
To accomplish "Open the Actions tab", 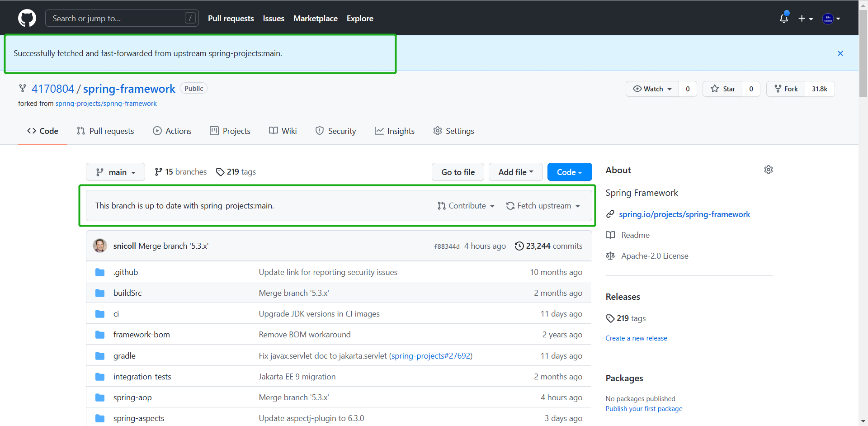I will tap(172, 131).
